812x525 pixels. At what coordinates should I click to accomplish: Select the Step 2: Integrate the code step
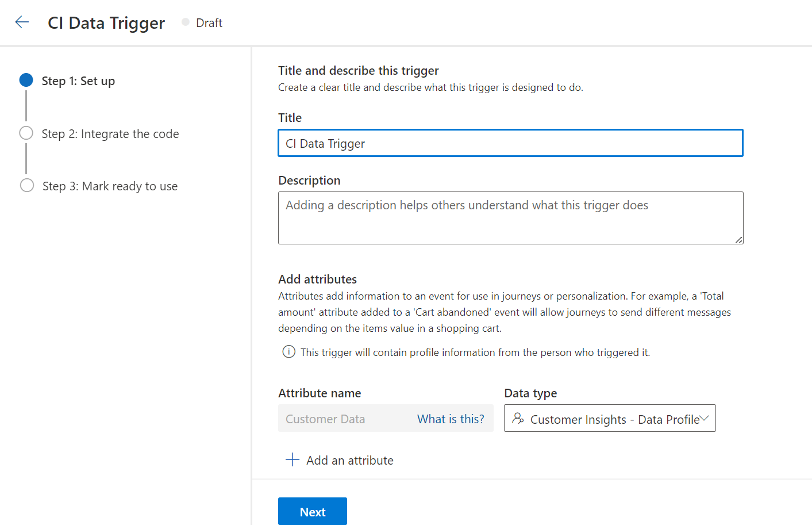pyautogui.click(x=111, y=133)
